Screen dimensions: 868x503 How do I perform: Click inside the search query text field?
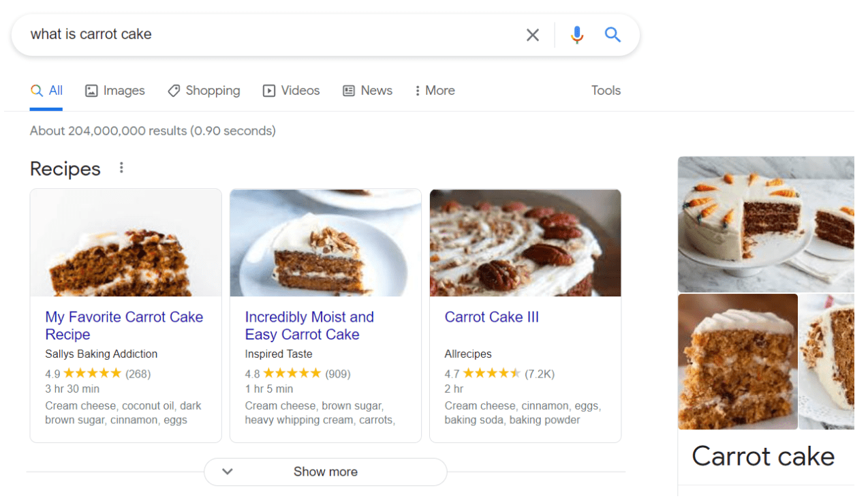point(273,35)
